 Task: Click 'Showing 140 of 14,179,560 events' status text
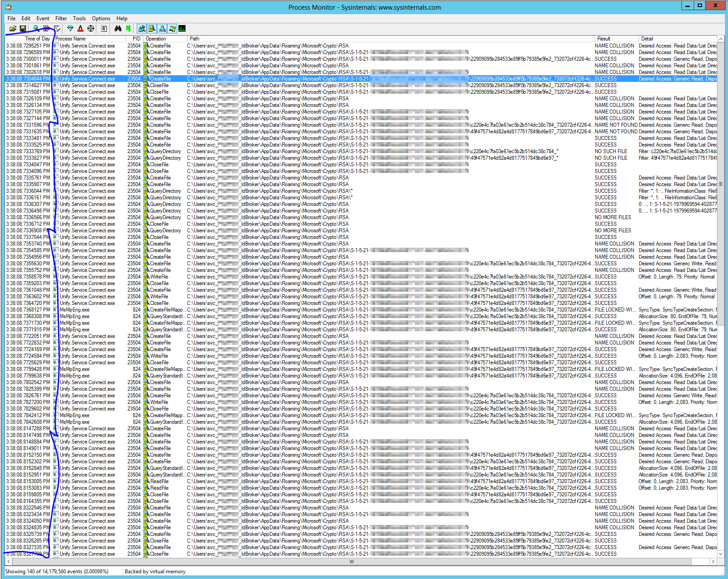tap(57, 572)
